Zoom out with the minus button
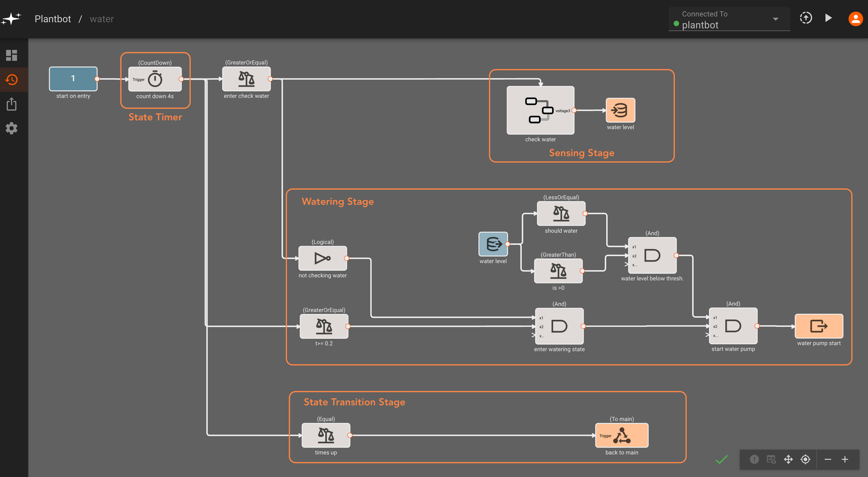 pos(828,459)
